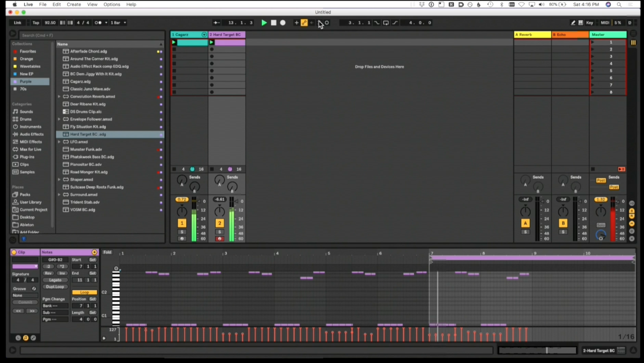Click the MIDI Arrangement Overdub plus button
Screen dimensions: 644x363
296,23
